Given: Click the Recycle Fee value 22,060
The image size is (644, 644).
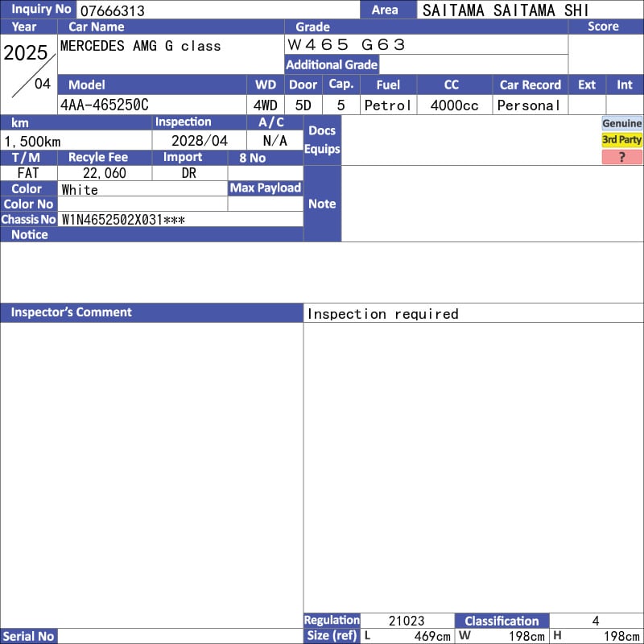Looking at the screenshot, I should (x=105, y=173).
